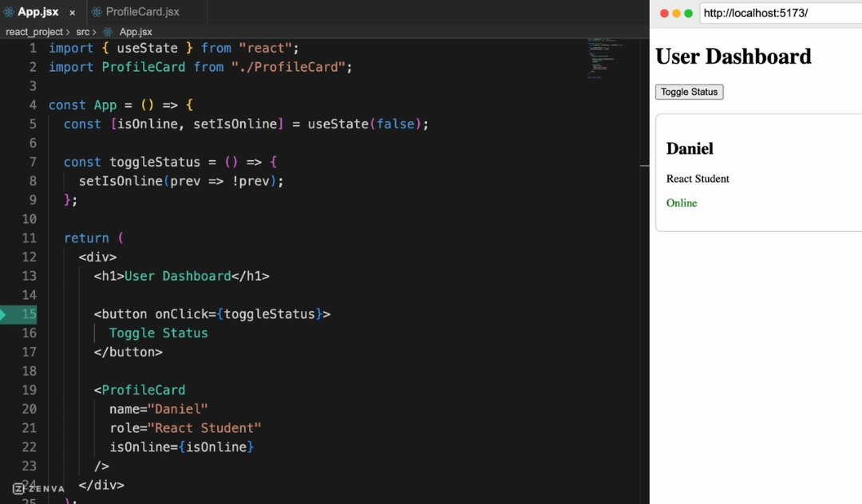Click the User Dashboard text inside the h1 tag
862x504 pixels.
coord(177,276)
